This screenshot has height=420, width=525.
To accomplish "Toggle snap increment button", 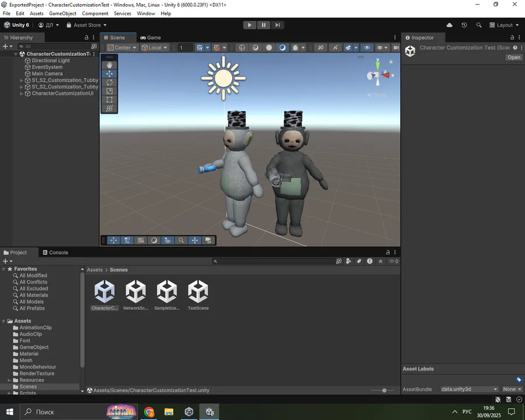I will [216, 48].
